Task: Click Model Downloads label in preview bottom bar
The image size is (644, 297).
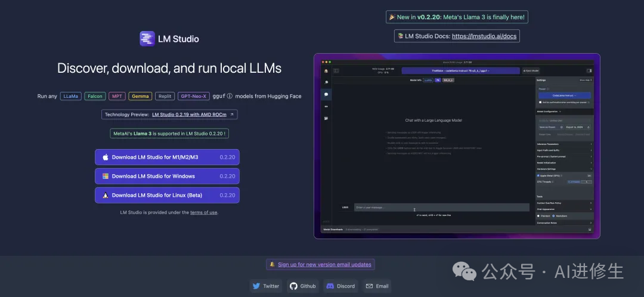Action: (x=333, y=229)
